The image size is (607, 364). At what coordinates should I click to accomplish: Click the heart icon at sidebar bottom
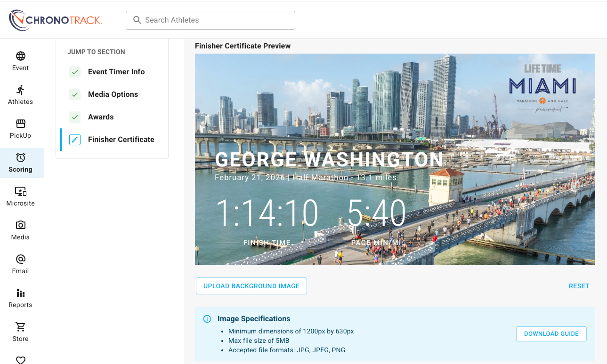pos(21,360)
